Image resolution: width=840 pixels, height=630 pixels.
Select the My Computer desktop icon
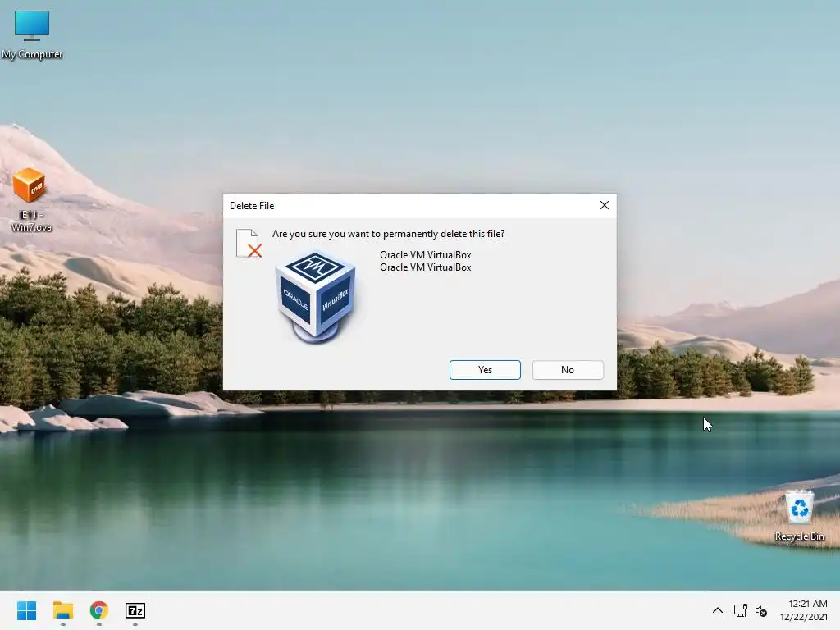tap(32, 34)
